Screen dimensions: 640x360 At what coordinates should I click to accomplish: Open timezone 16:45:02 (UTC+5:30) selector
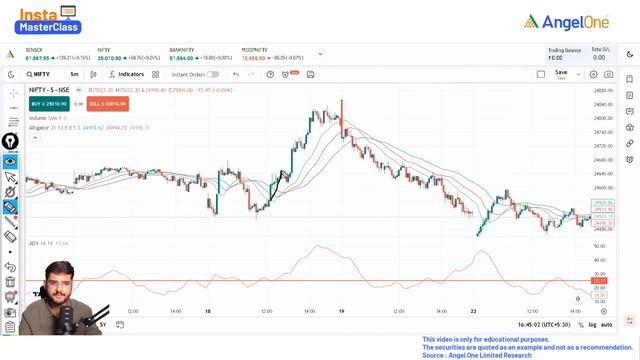[544, 325]
